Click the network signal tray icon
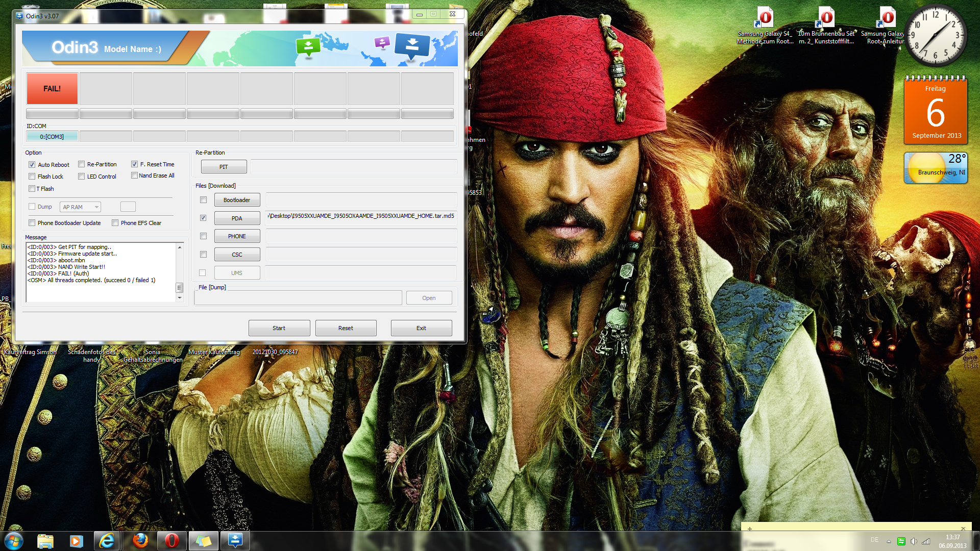Viewport: 980px width, 551px height. tap(926, 541)
